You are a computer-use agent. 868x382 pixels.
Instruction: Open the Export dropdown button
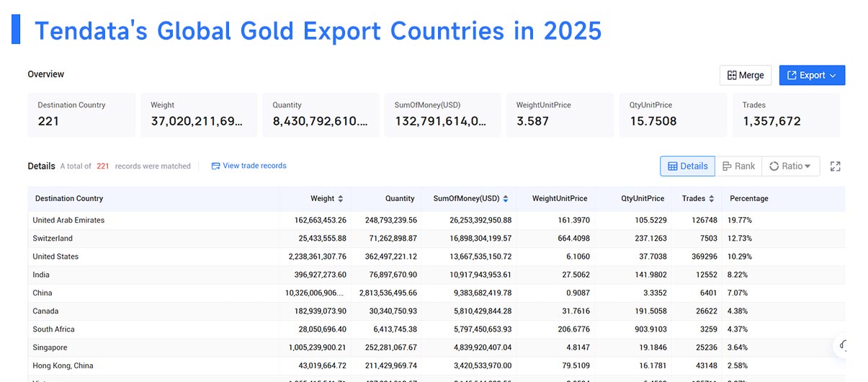812,75
